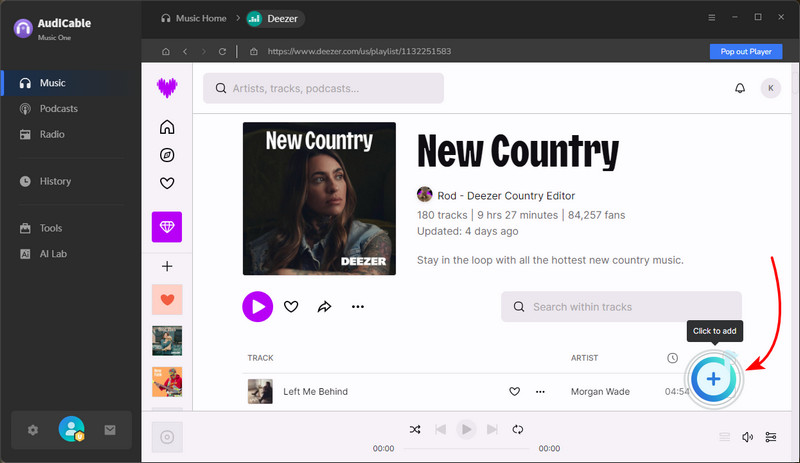800x463 pixels.
Task: Favorite the playlist with heart icon
Action: coord(291,307)
